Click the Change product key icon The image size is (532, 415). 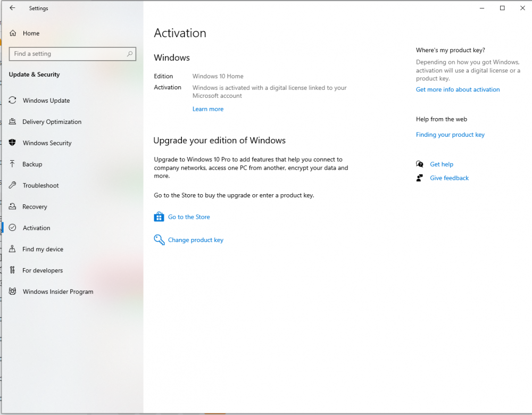[x=159, y=240]
